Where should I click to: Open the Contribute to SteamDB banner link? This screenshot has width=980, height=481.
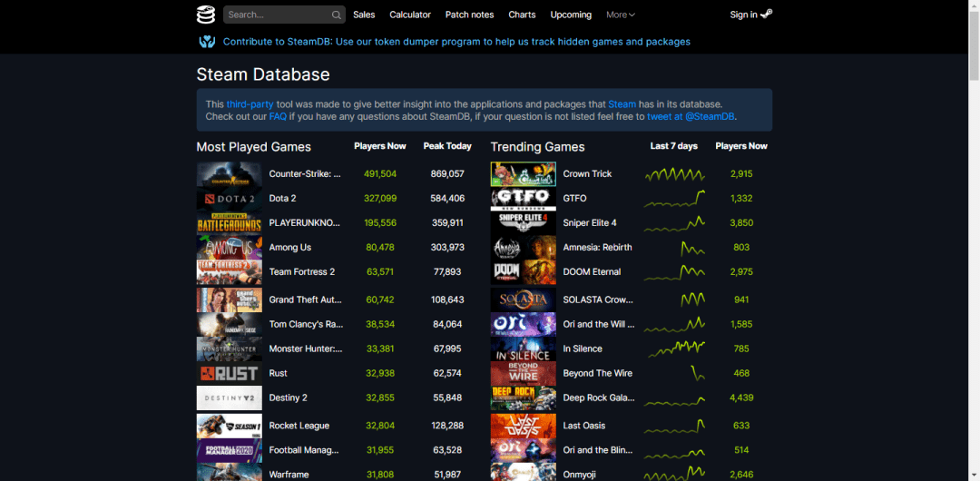pyautogui.click(x=456, y=41)
